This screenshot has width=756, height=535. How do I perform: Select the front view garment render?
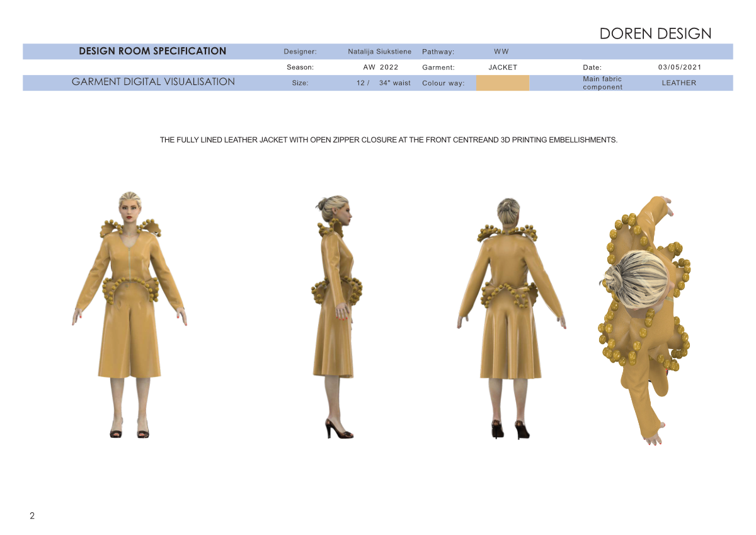click(129, 314)
